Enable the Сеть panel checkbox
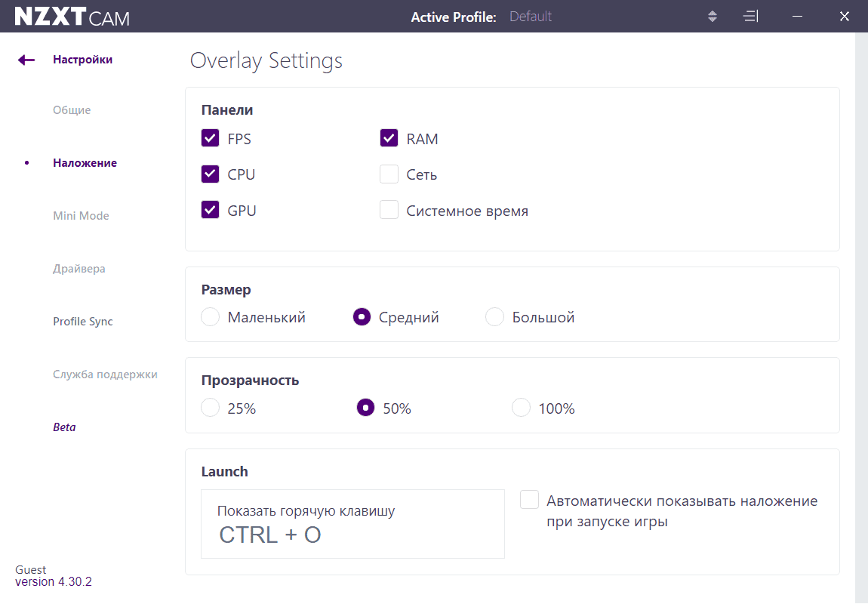 389,174
